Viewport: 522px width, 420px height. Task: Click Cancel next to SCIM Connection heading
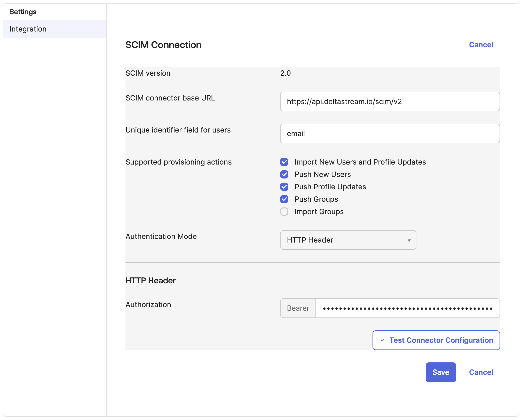(x=481, y=45)
